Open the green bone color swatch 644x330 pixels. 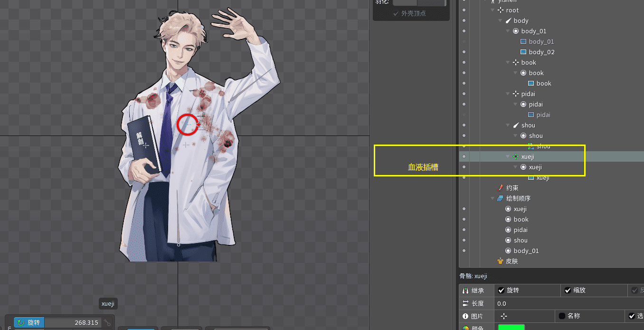(x=511, y=327)
